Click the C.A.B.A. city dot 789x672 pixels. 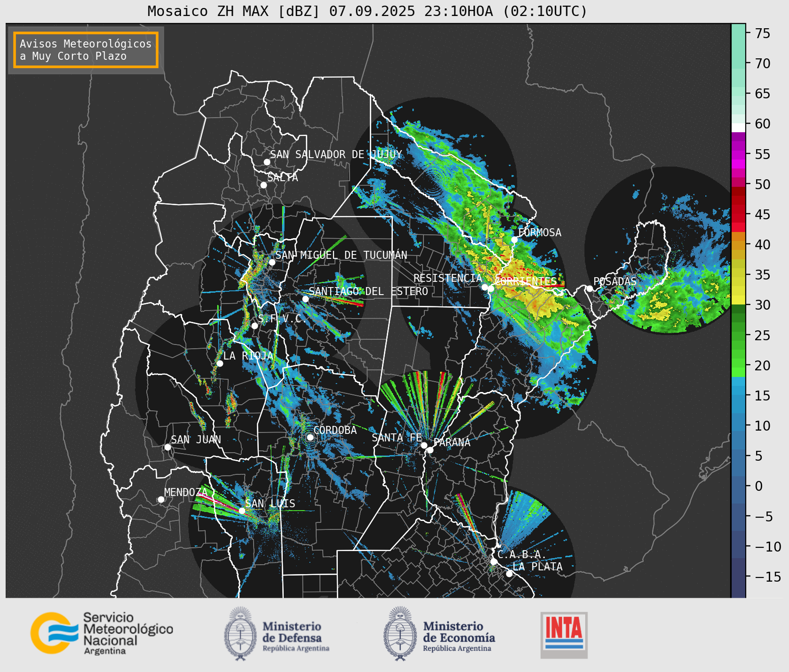pyautogui.click(x=494, y=561)
